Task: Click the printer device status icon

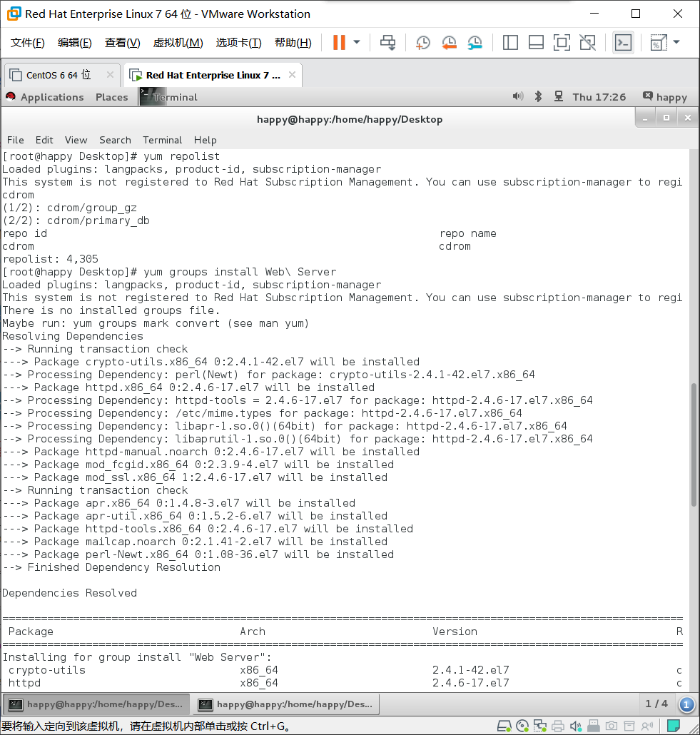Action: pyautogui.click(x=558, y=726)
